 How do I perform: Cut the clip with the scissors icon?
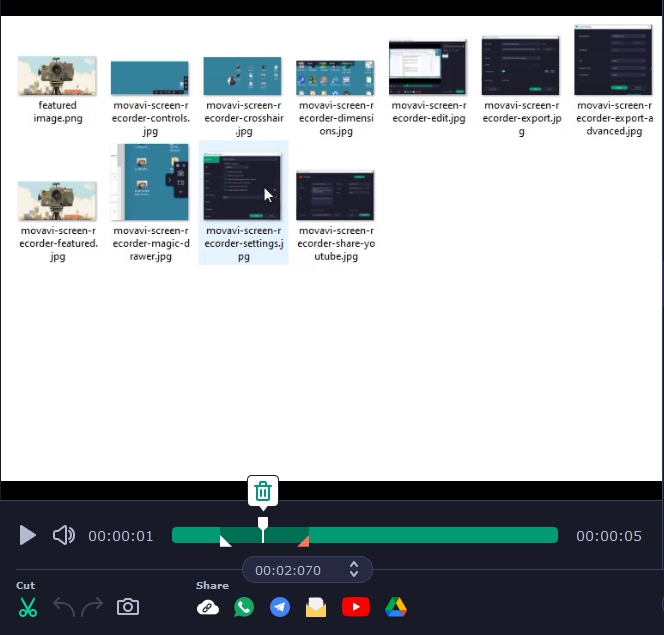pos(28,607)
